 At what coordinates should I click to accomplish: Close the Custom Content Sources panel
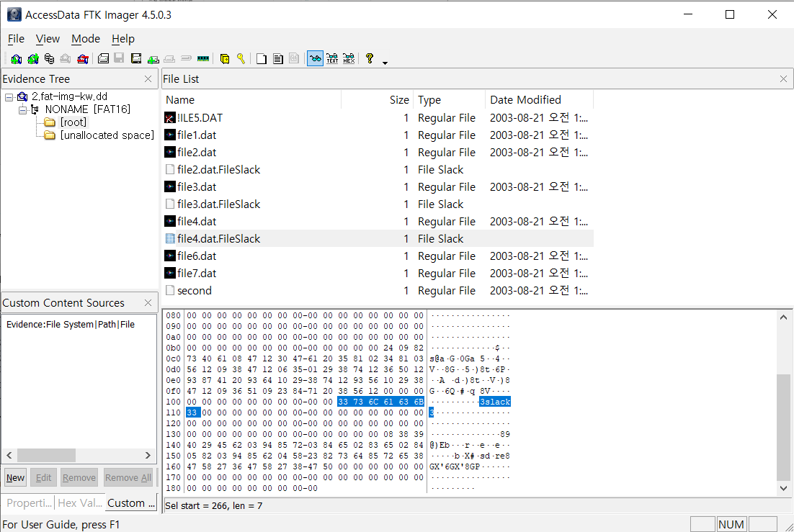(x=148, y=302)
